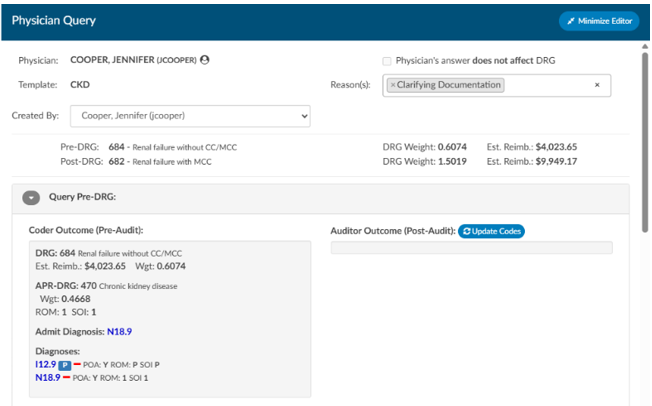Open the Admit Diagnosis N18.9 link
Viewport: 652px width, 406px height.
pyautogui.click(x=119, y=332)
